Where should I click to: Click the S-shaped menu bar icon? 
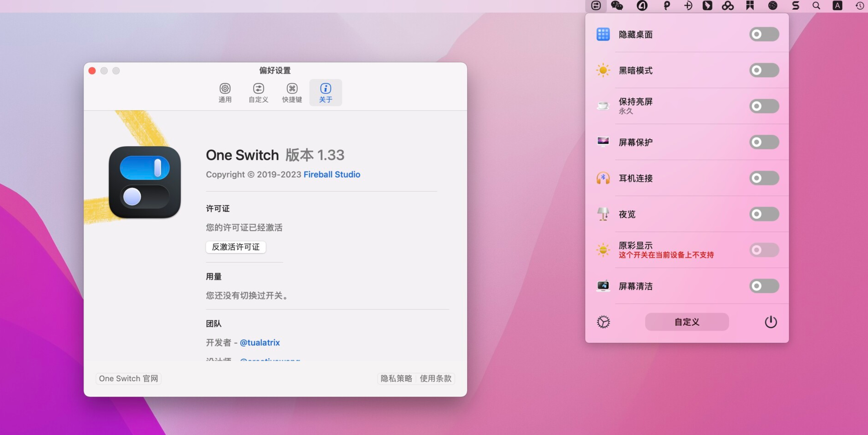point(795,6)
